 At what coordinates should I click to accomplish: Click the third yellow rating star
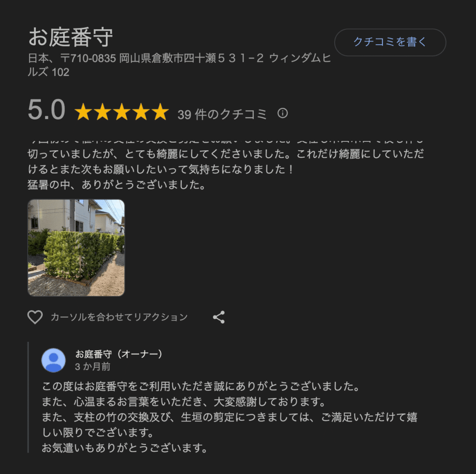coord(122,112)
